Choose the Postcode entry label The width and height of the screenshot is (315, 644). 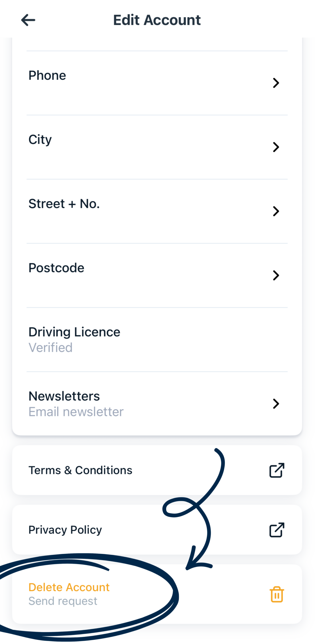click(x=56, y=268)
